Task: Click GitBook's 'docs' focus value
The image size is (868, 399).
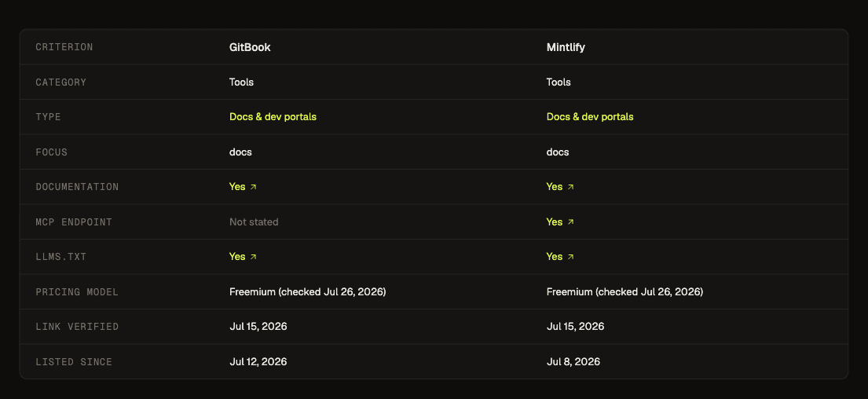Action: 240,152
